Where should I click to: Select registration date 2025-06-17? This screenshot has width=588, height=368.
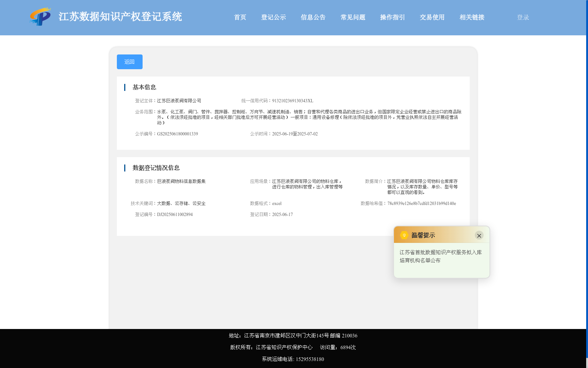[x=282, y=215]
